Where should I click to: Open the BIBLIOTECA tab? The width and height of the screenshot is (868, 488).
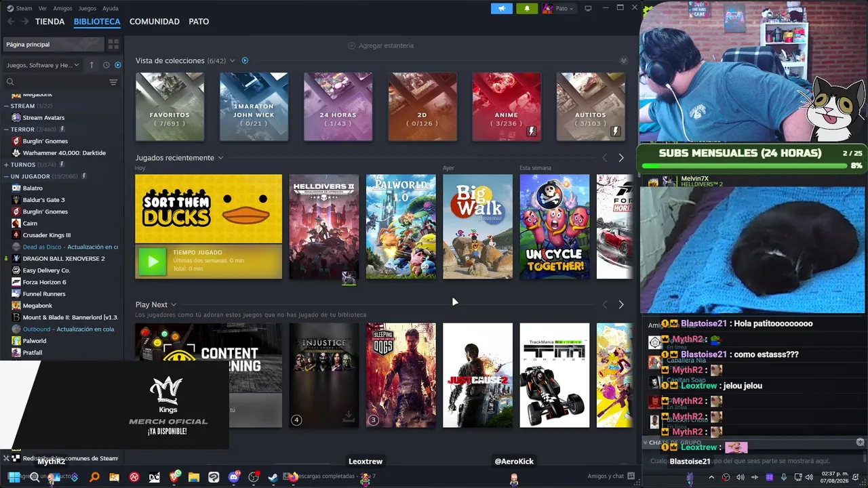coord(97,22)
